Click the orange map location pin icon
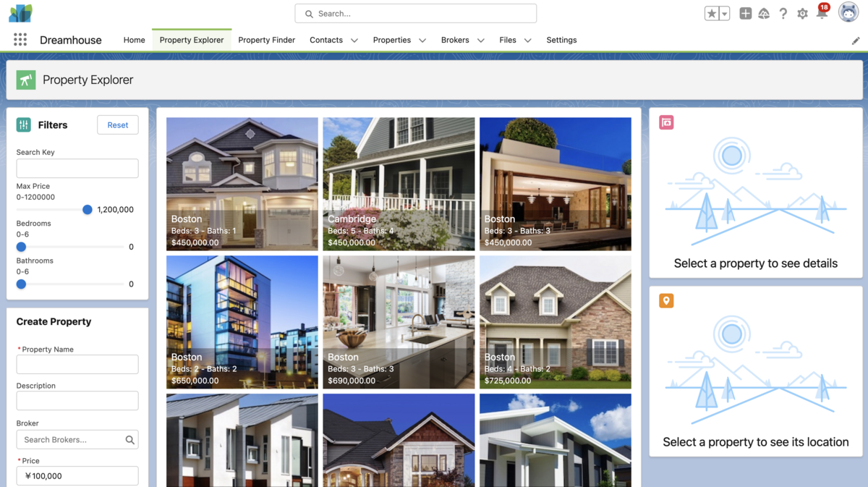 pos(666,300)
